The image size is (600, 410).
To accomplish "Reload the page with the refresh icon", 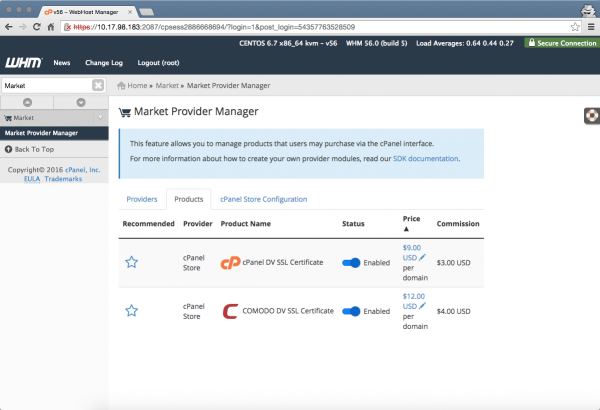I will pyautogui.click(x=36, y=27).
